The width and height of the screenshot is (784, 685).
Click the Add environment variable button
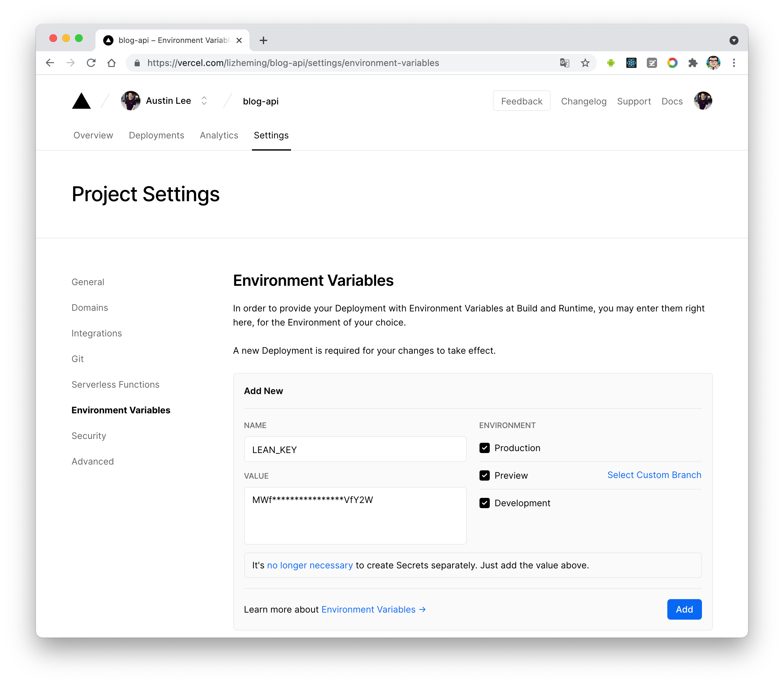(685, 609)
